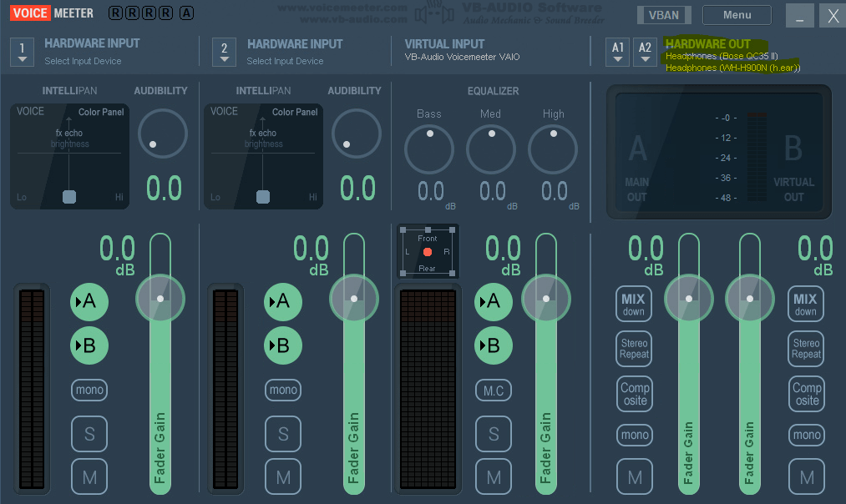Toggle bus A routing on Virtual Input
The image size is (846, 504).
pos(493,301)
